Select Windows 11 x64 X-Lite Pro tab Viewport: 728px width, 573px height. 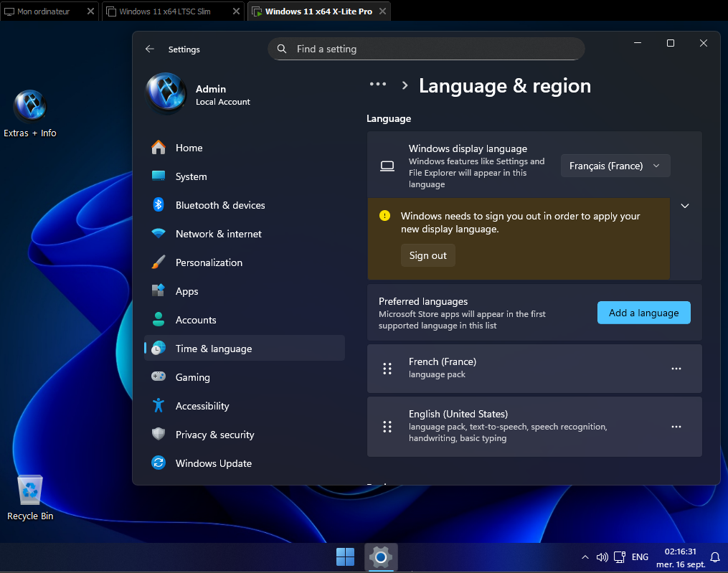coord(318,11)
